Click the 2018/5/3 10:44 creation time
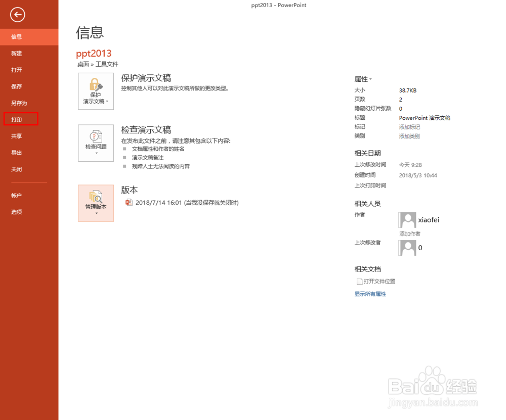The width and height of the screenshot is (506, 420). coord(418,175)
